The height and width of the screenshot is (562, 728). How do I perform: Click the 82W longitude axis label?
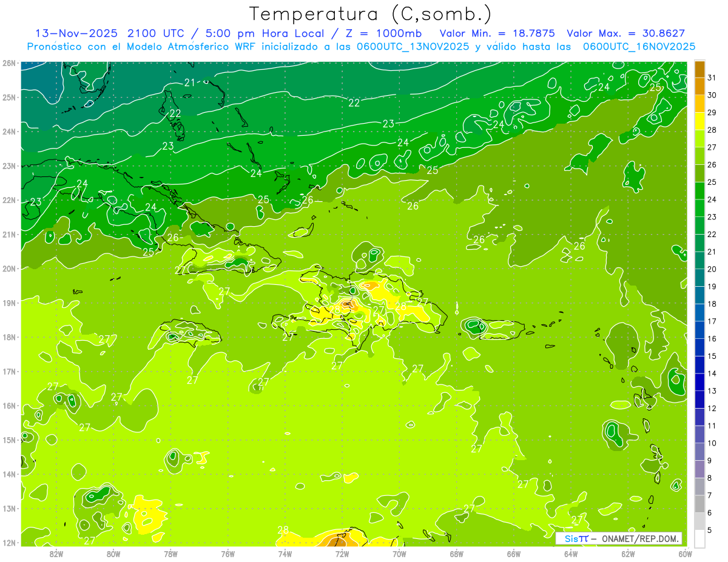click(56, 554)
